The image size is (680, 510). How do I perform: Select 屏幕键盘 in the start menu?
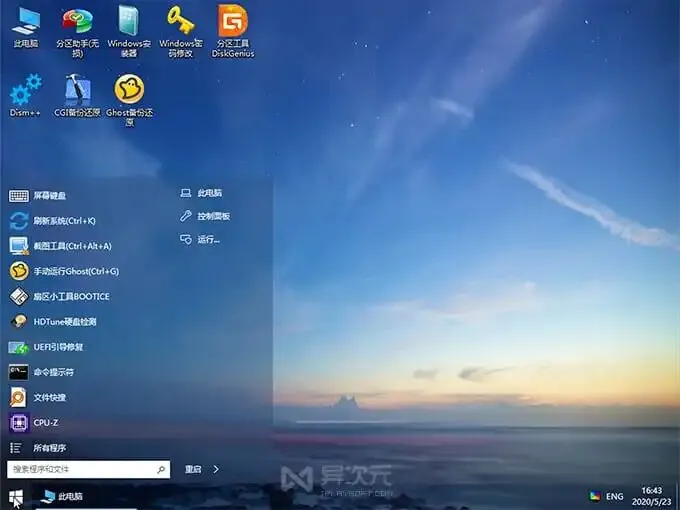coord(50,196)
